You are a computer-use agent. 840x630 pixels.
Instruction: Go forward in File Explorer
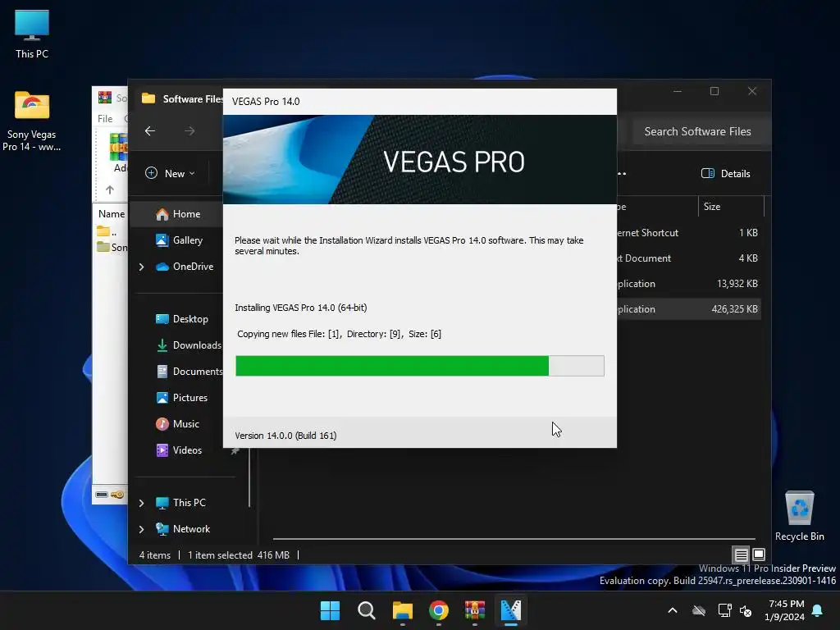189,130
